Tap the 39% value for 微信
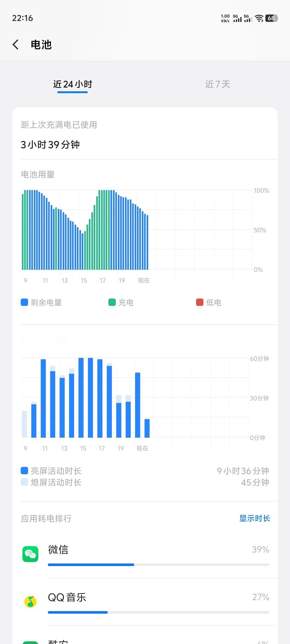 point(261,549)
